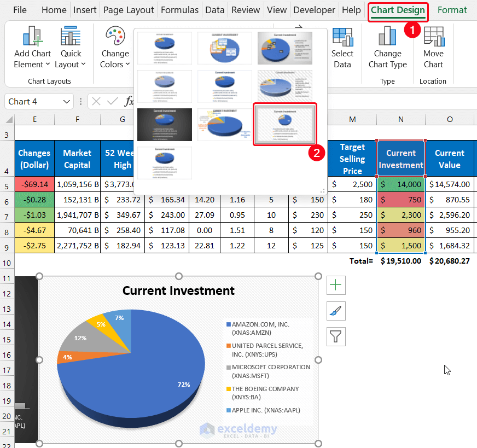Open the Page Layout tab
The image size is (477, 448).
pos(129,10)
